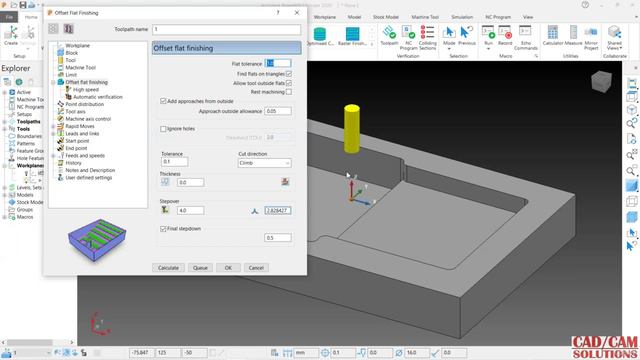This screenshot has width=640, height=360.
Task: Uncheck Add approaches from outside
Action: 163,101
